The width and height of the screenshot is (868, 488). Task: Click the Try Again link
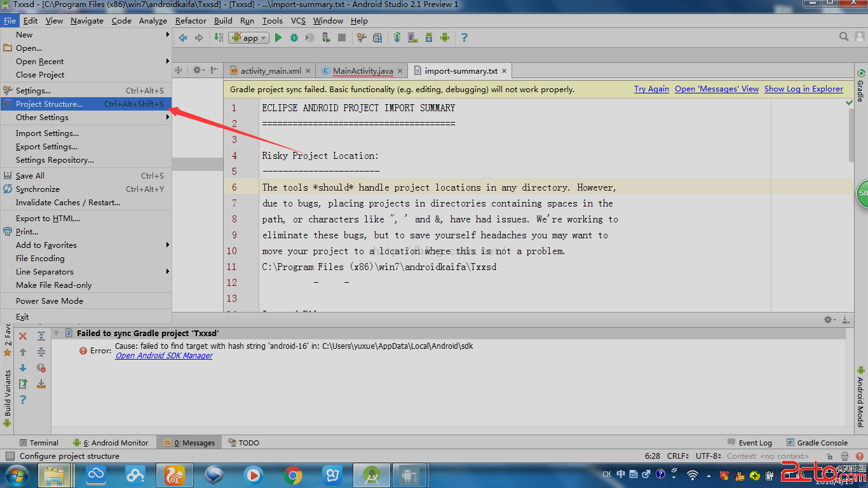click(x=651, y=90)
